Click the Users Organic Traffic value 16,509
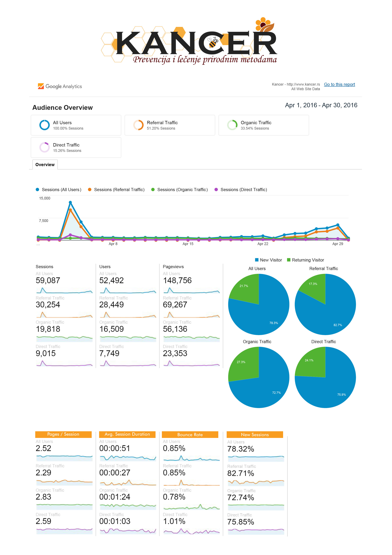The image size is (392, 555). click(x=111, y=329)
